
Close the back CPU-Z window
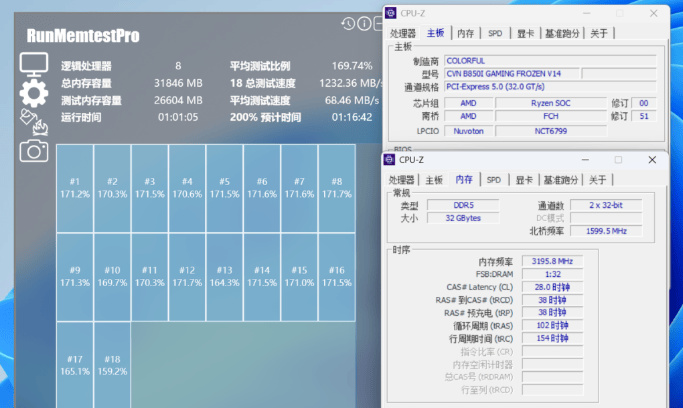click(x=653, y=13)
